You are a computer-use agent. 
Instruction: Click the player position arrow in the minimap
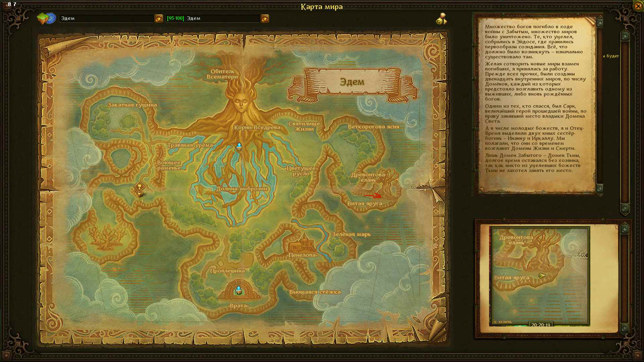(x=541, y=276)
